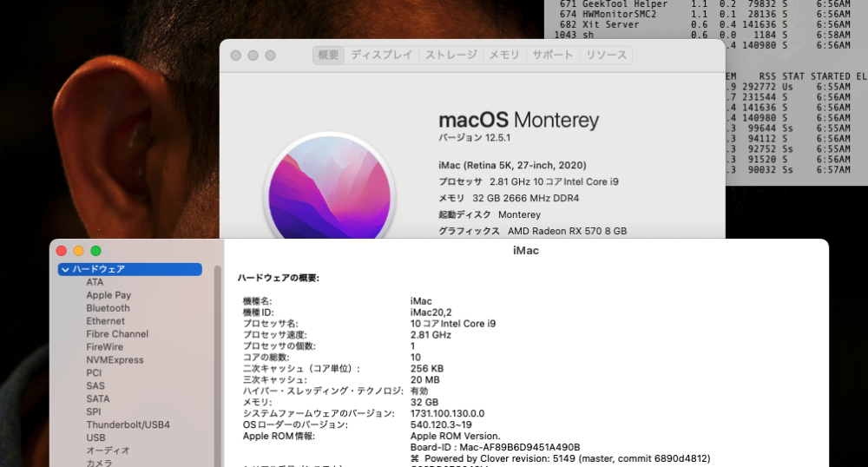Click the Powered by Clover revision line
The image size is (868, 467).
pyautogui.click(x=560, y=458)
